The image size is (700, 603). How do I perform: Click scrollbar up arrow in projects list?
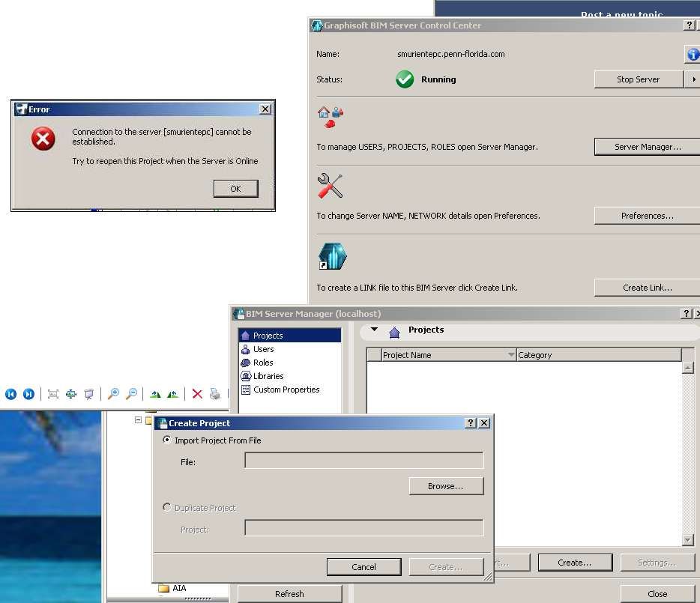click(688, 368)
